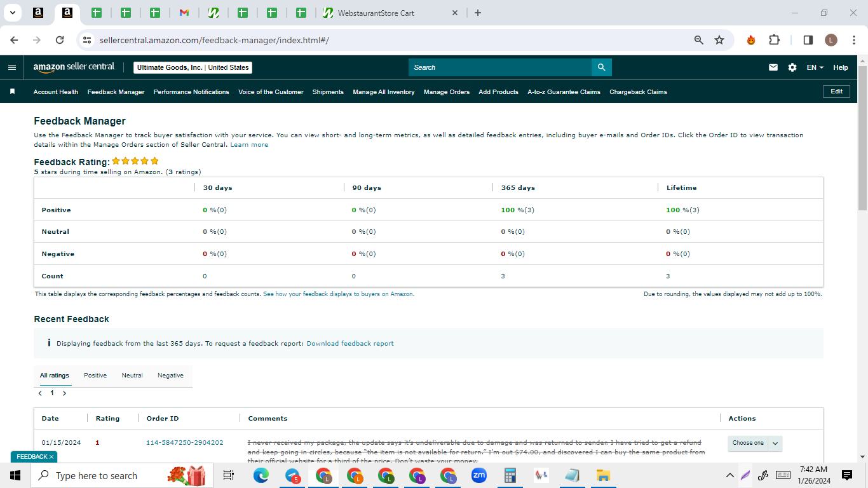Open Microsoft Edge from the taskbar
The height and width of the screenshot is (488, 868).
click(261, 475)
